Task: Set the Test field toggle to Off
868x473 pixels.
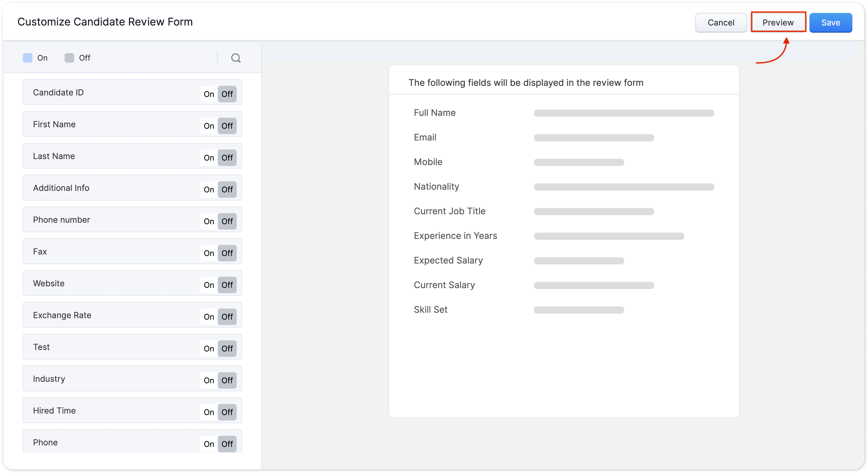Action: pyautogui.click(x=227, y=348)
